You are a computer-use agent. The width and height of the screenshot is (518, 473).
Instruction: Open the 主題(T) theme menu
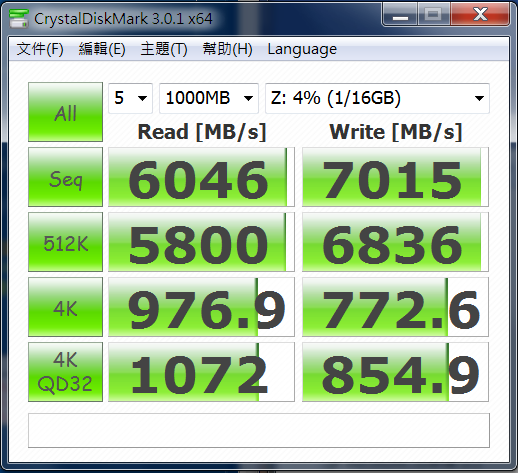(x=164, y=49)
